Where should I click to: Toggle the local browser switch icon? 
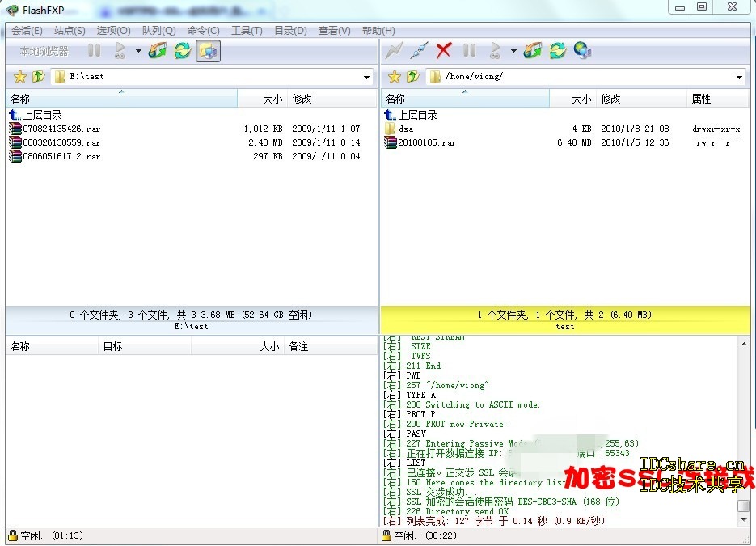coord(209,51)
